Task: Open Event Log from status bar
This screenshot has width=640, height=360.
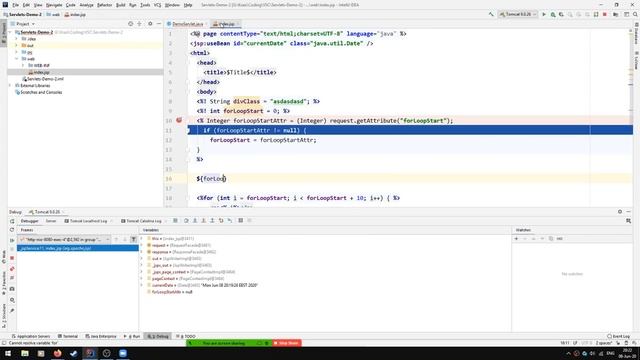Action: [618, 336]
